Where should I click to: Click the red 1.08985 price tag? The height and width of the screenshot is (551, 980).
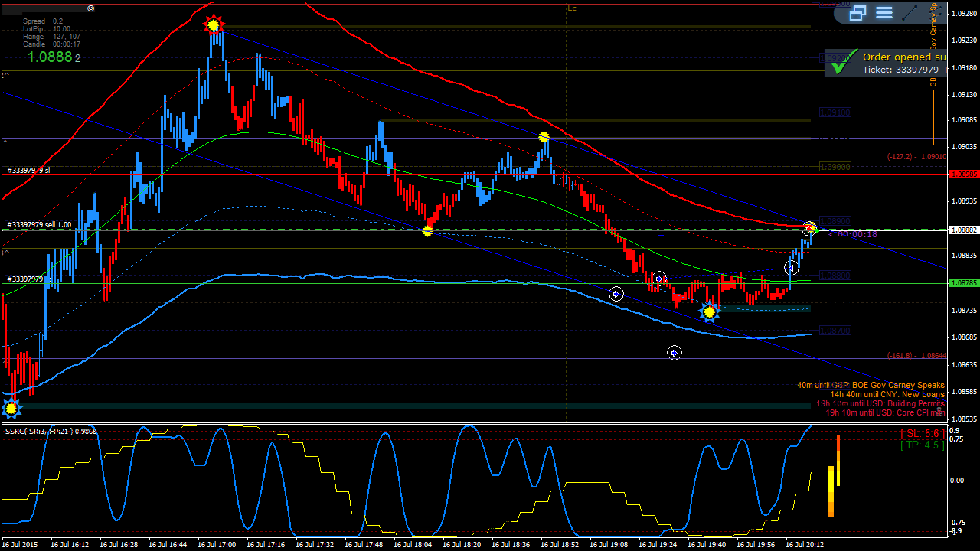pyautogui.click(x=963, y=174)
